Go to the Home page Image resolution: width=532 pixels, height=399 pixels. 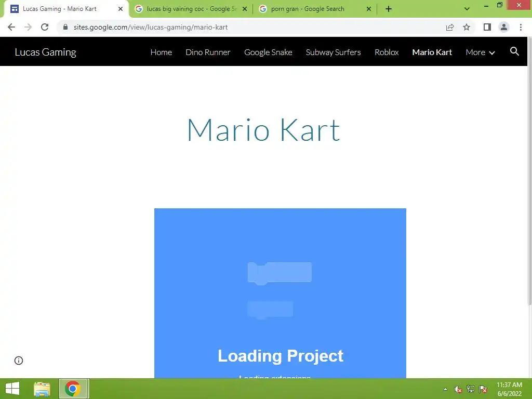[161, 52]
